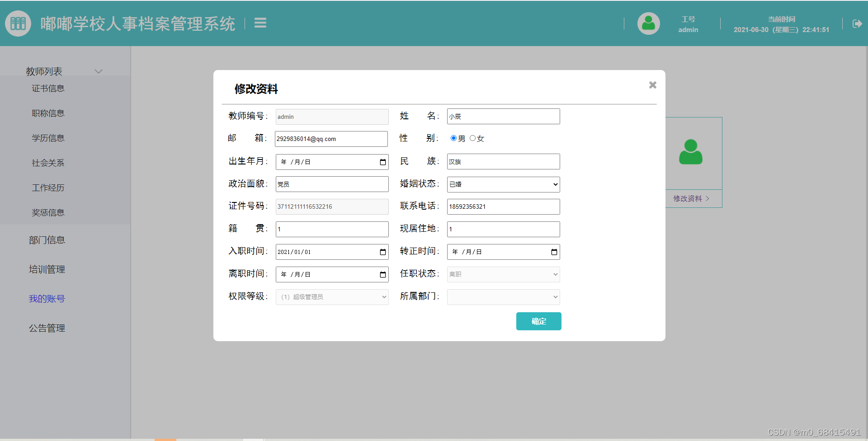Click the 籍贯 input field
The width and height of the screenshot is (868, 441).
[332, 229]
